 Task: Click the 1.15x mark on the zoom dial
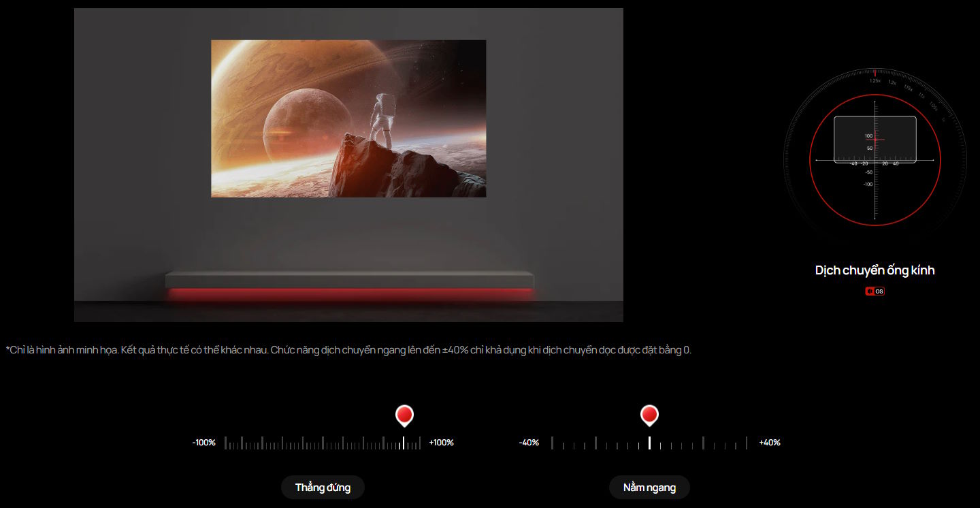[x=908, y=88]
